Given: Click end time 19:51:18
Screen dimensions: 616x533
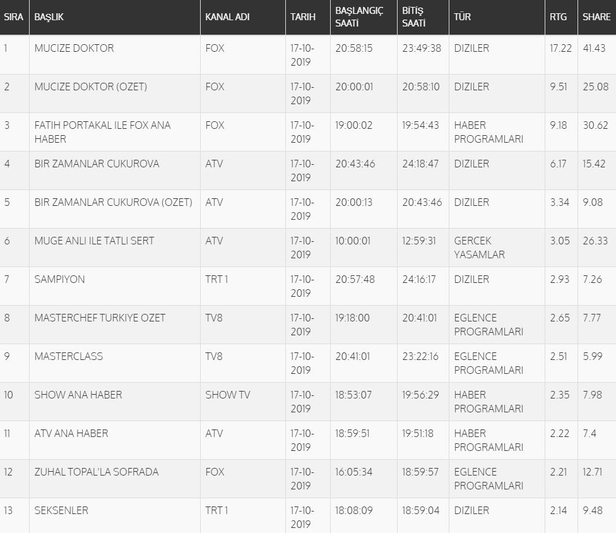Looking at the screenshot, I should [418, 433].
